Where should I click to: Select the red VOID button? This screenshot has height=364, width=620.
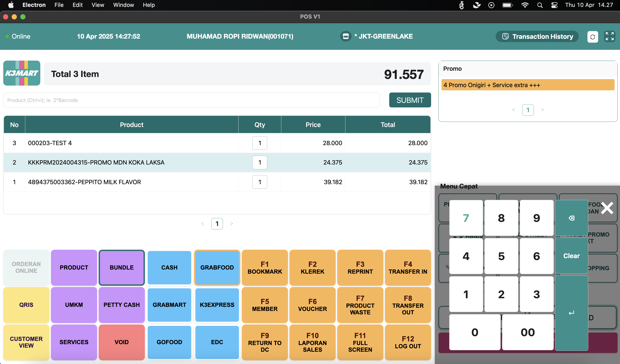pyautogui.click(x=122, y=342)
